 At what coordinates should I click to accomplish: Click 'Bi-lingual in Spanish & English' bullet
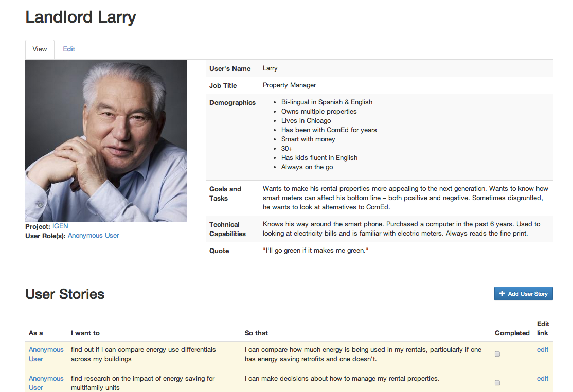327,102
